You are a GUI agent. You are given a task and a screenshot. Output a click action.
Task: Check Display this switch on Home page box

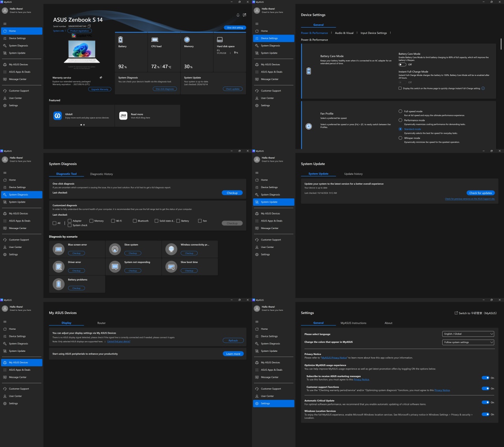pos(400,88)
